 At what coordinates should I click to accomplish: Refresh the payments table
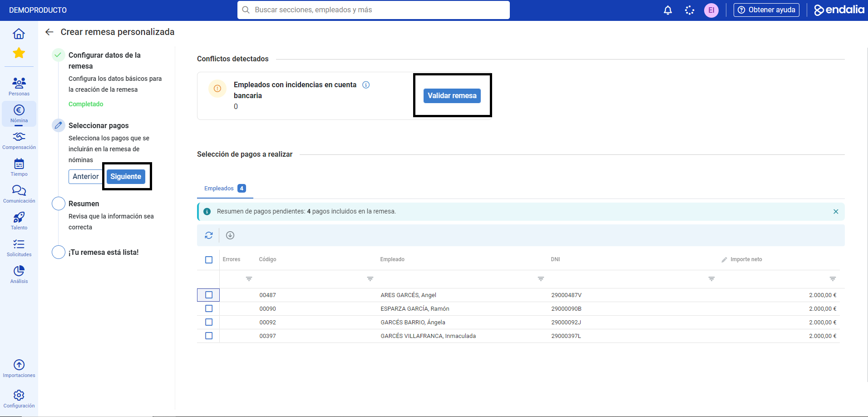209,235
